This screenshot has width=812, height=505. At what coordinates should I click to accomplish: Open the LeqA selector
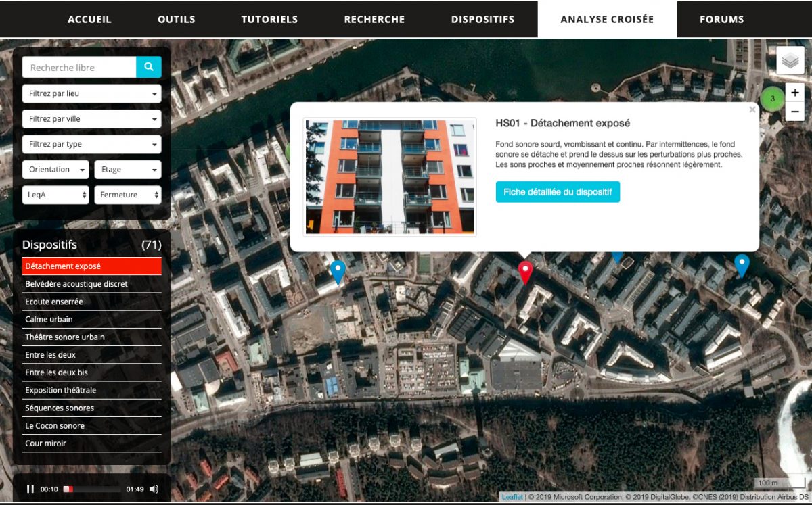55,195
